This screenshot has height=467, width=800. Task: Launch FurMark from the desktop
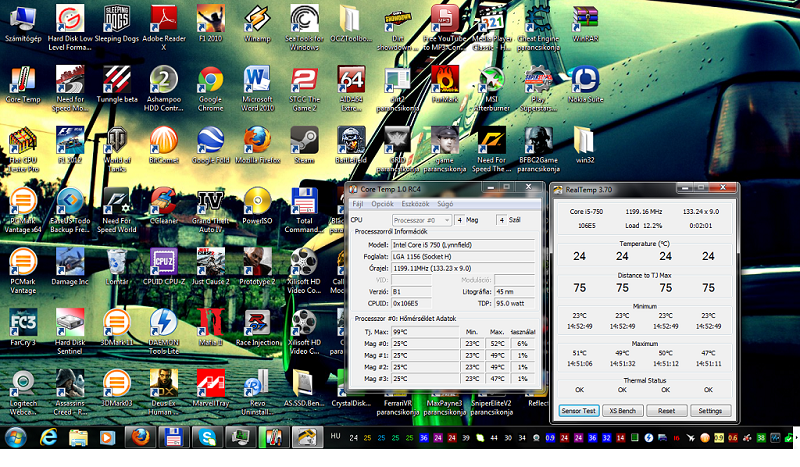click(444, 85)
